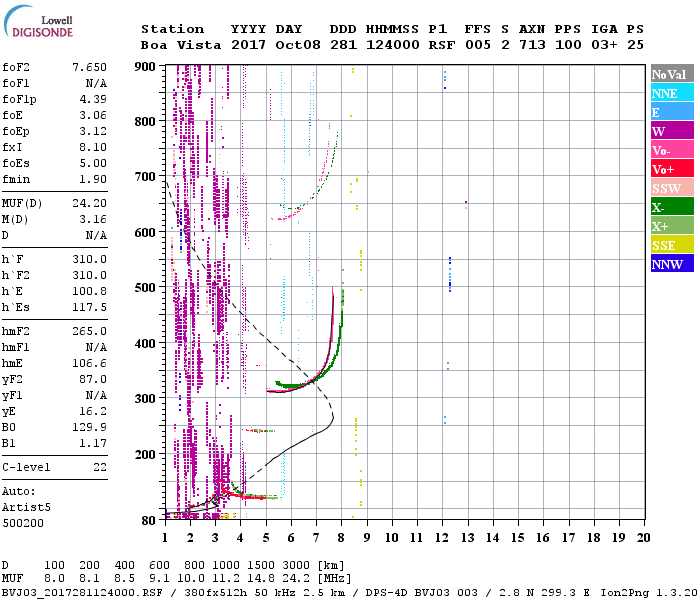This screenshot has width=700, height=600.
Task: Select the Oct08 date in header
Action: [x=298, y=45]
